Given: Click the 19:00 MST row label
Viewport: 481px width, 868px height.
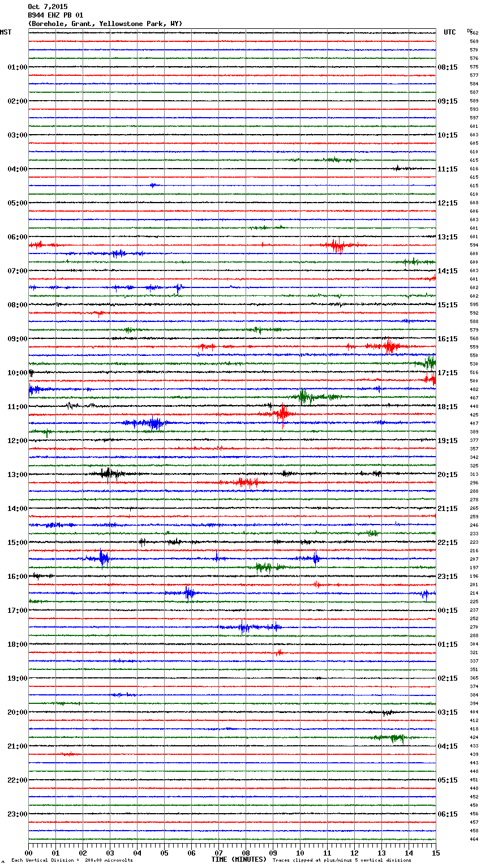Looking at the screenshot, I should [x=18, y=678].
